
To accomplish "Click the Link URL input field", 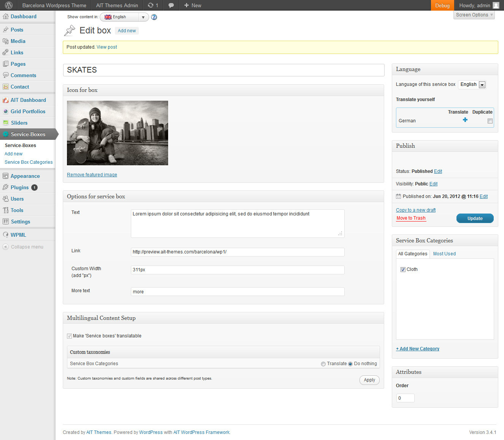I will point(238,252).
